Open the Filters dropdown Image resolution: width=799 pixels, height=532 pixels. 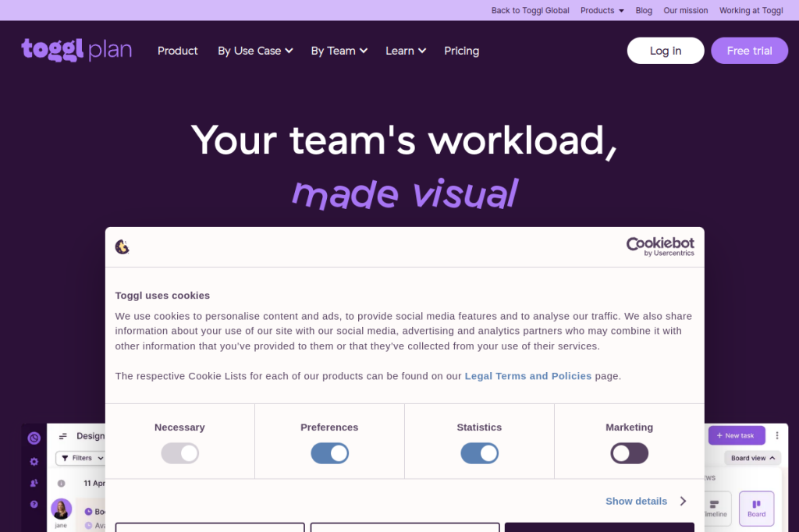pyautogui.click(x=82, y=458)
